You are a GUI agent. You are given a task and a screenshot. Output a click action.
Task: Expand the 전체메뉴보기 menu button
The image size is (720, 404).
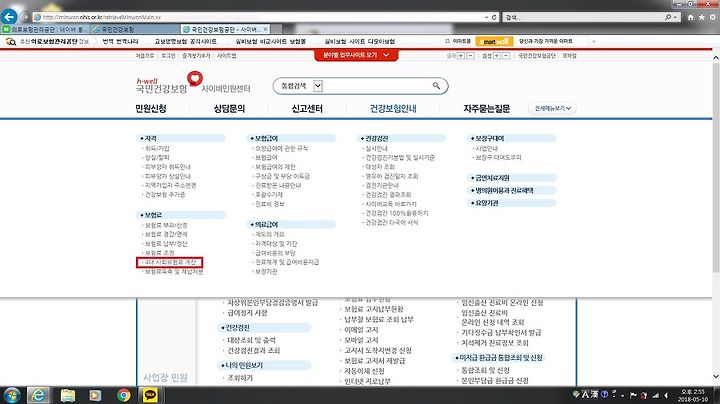[552, 108]
